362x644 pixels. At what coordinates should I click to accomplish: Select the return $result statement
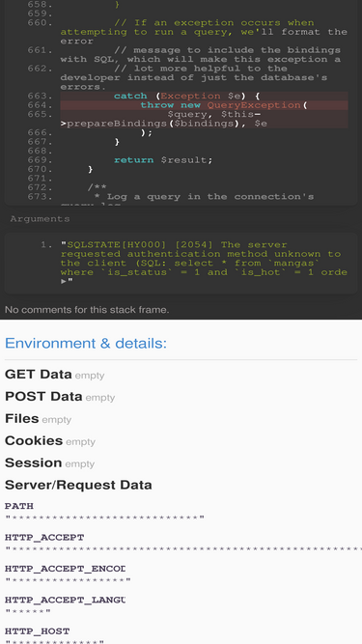(x=163, y=160)
